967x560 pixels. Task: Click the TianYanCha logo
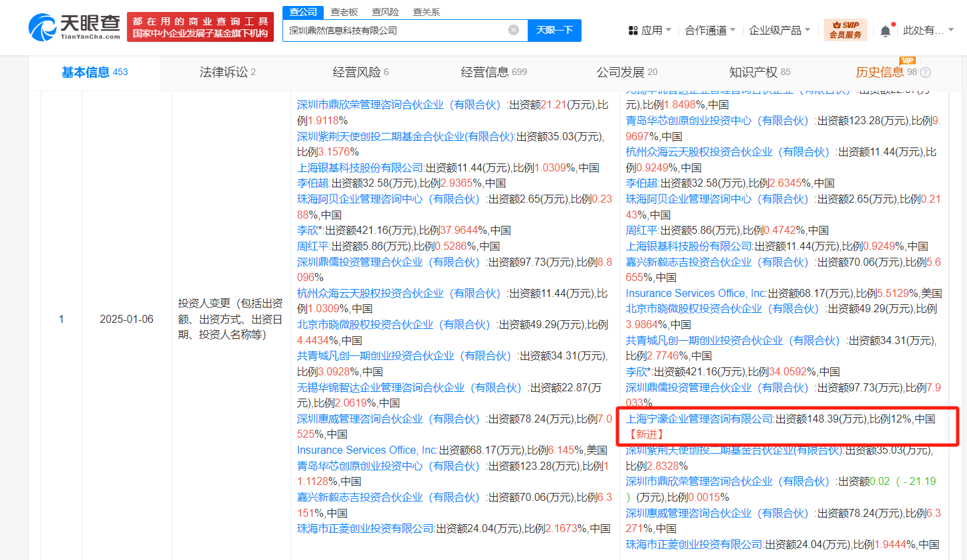tap(74, 27)
